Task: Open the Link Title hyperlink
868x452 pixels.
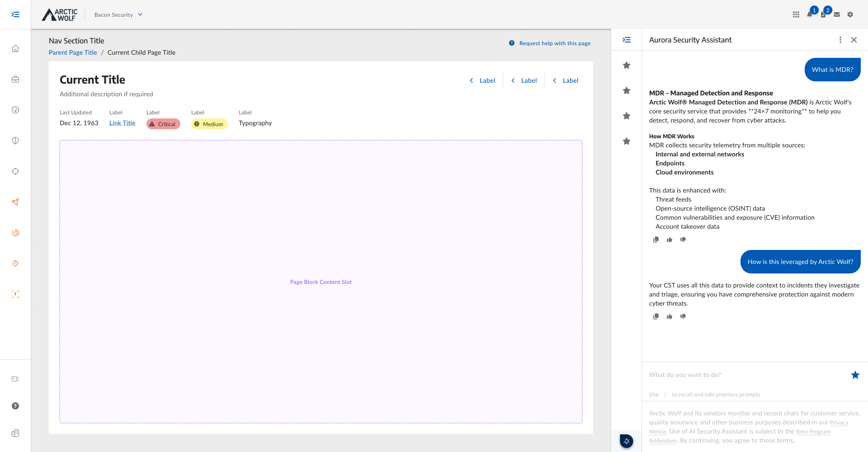Action: [122, 123]
